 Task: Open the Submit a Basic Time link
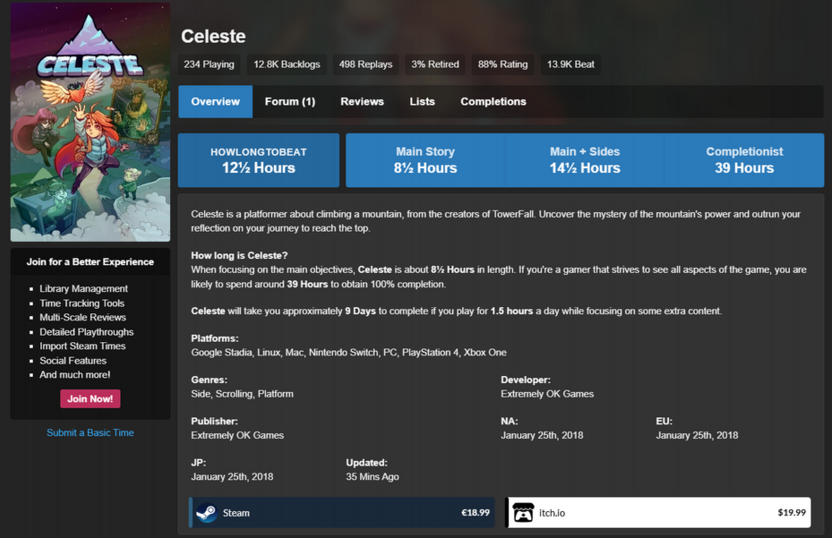pos(90,432)
